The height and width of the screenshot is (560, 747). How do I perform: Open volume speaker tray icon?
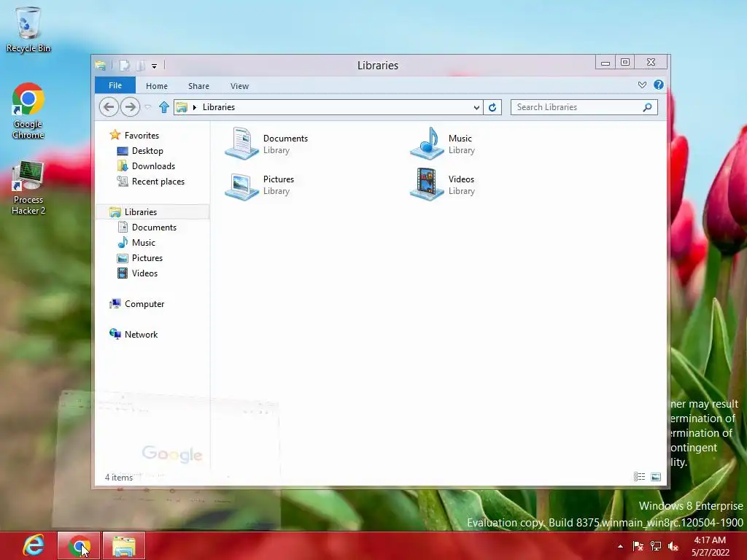pyautogui.click(x=673, y=546)
